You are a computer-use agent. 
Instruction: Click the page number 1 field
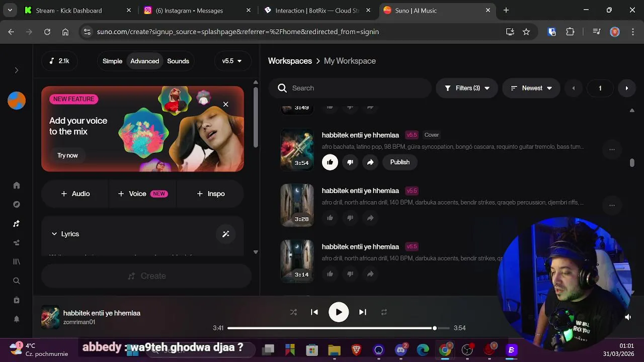click(600, 88)
